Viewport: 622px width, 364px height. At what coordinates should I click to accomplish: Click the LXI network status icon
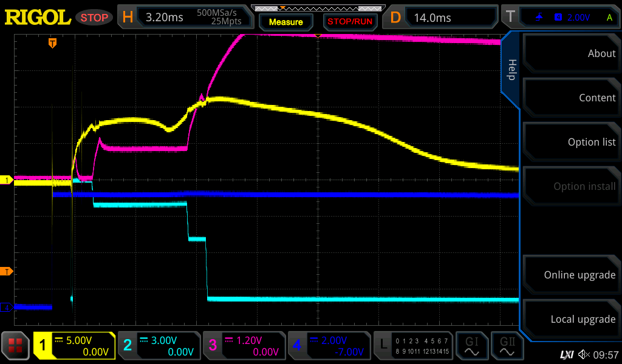pyautogui.click(x=566, y=354)
